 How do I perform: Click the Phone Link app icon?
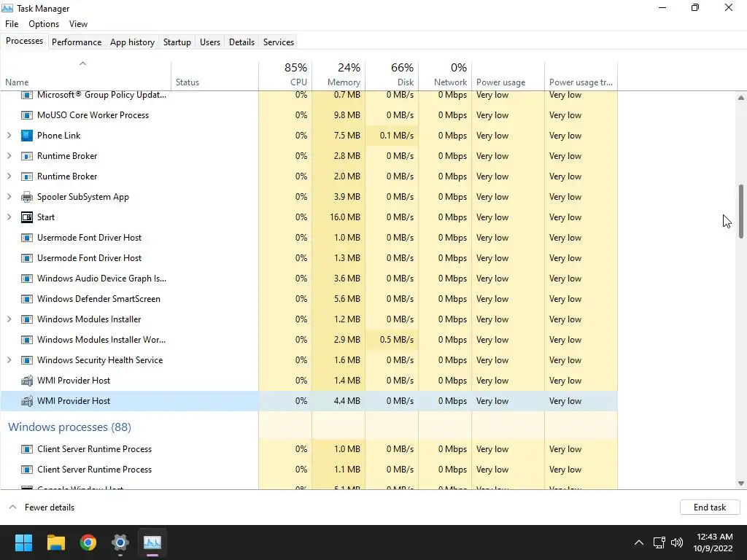pos(27,136)
